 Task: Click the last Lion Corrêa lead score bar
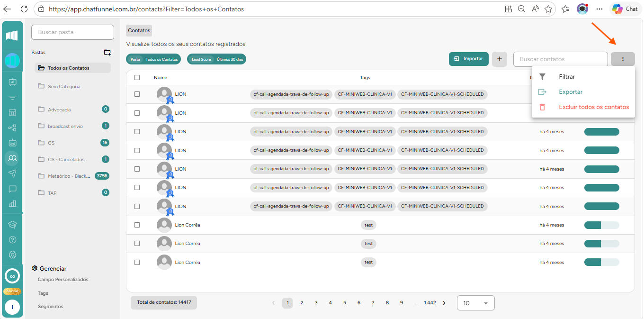coord(602,262)
